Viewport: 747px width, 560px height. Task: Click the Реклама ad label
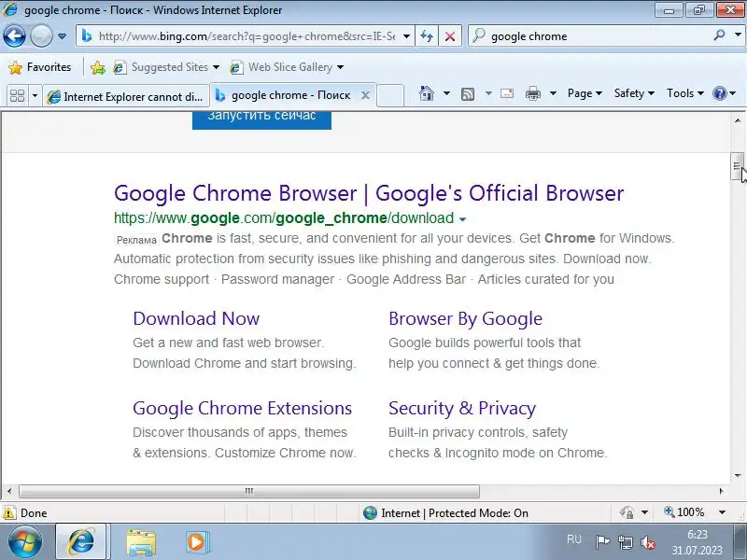click(136, 240)
